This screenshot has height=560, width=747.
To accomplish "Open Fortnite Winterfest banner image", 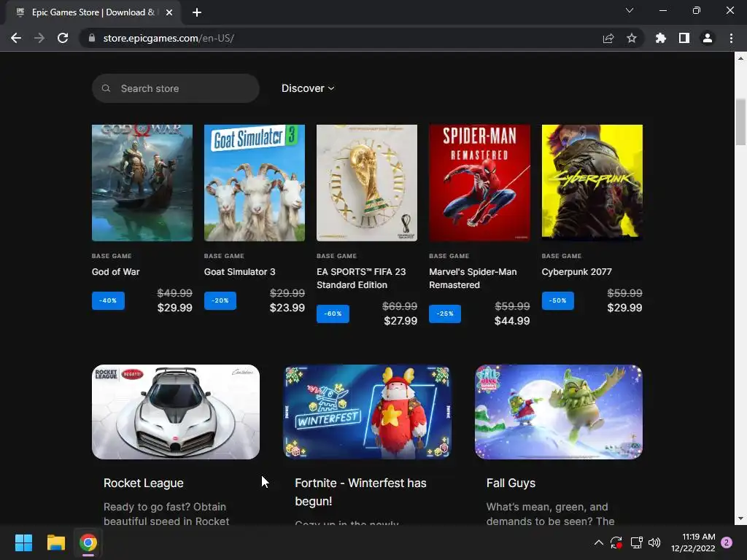I will [367, 412].
